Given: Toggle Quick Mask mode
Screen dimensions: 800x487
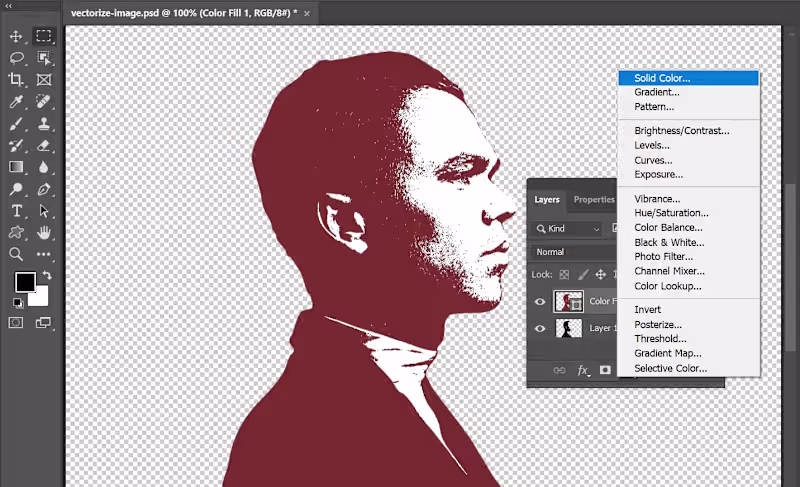Looking at the screenshot, I should 16,322.
